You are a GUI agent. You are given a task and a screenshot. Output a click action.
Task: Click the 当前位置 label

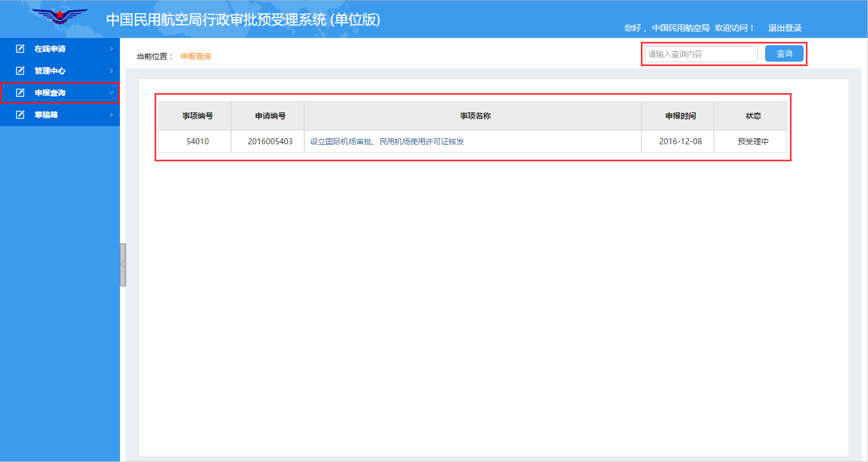(155, 56)
